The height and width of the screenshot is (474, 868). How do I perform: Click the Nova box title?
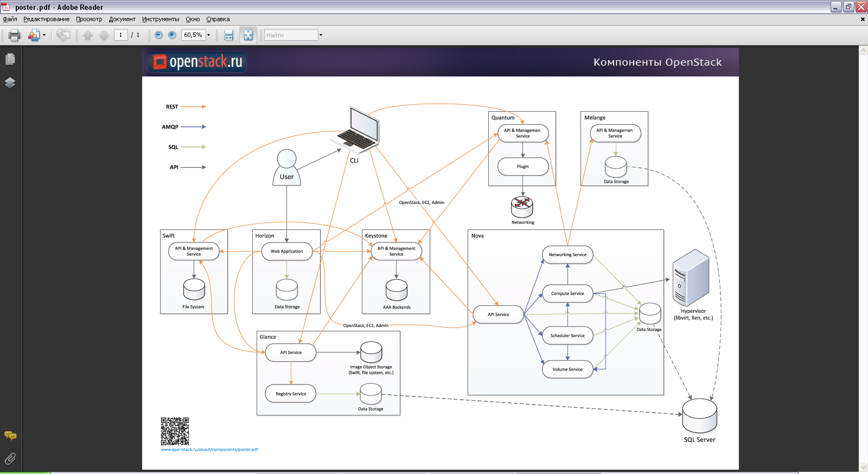(x=477, y=236)
